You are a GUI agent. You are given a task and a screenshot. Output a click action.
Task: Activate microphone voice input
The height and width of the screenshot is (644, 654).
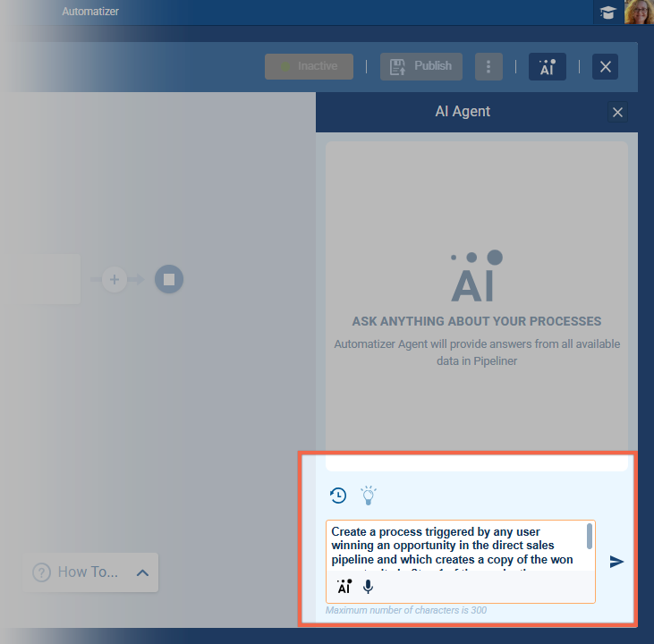[x=368, y=587]
